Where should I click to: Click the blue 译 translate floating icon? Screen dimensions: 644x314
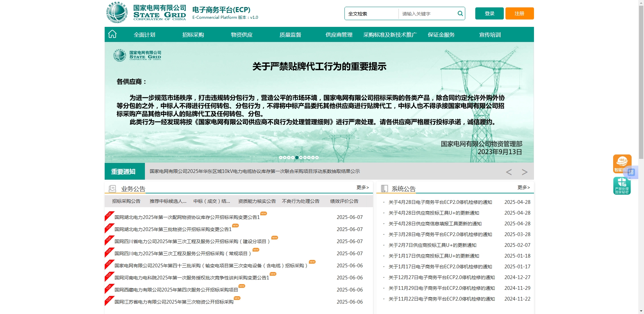tap(632, 172)
